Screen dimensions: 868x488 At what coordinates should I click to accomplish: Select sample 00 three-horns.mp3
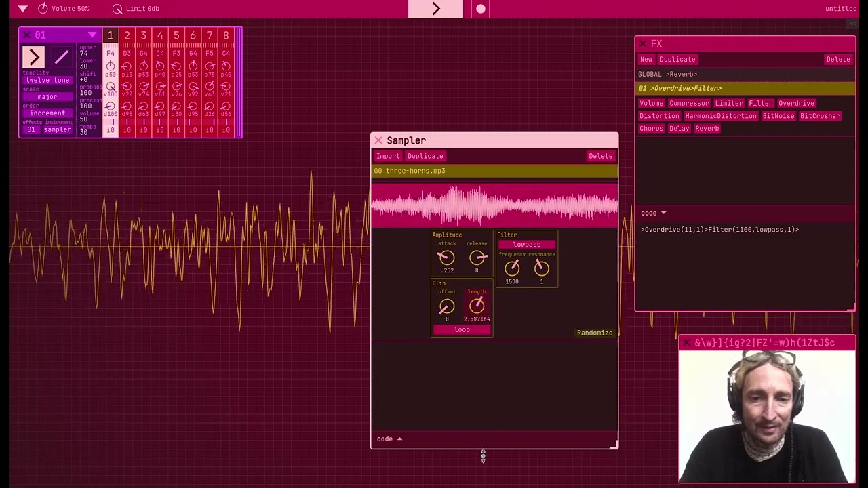click(x=494, y=171)
